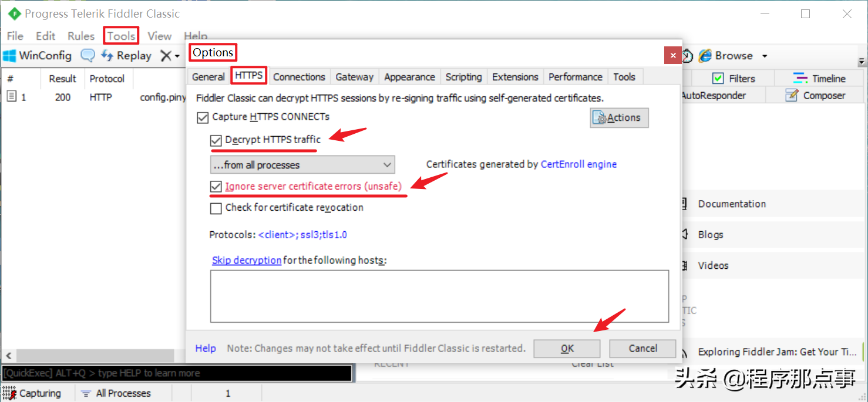Click OK to save options
Screen dimensions: 868x402
click(x=567, y=349)
